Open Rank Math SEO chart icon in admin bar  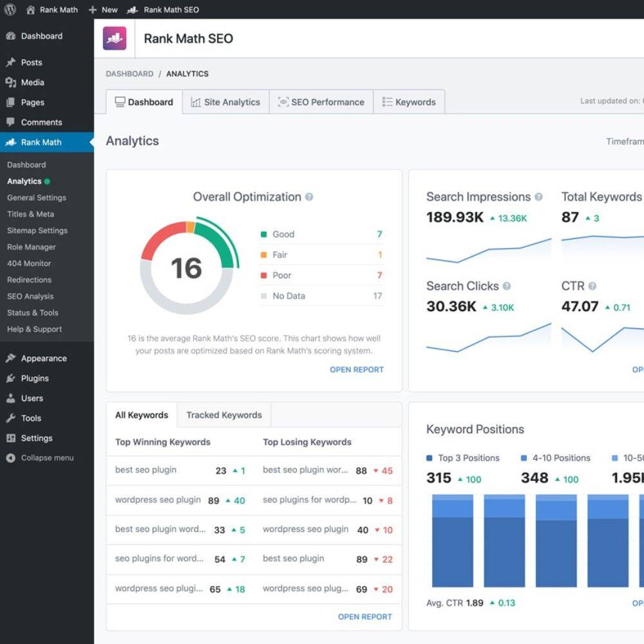click(x=132, y=10)
